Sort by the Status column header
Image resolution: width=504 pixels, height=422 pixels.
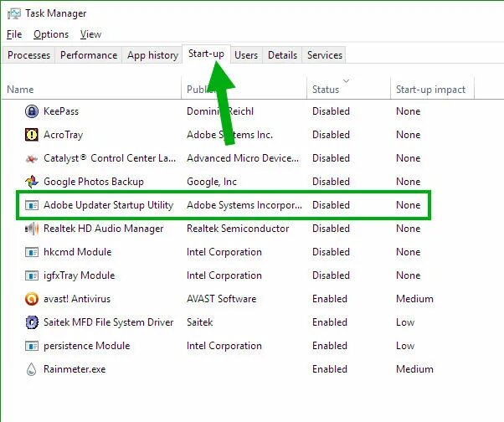pyautogui.click(x=348, y=89)
